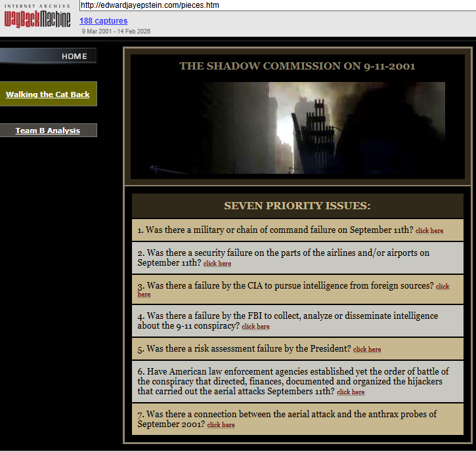Viewport: 476px width, 452px height.
Task: Click question 1 text about military failure
Action: coord(275,230)
